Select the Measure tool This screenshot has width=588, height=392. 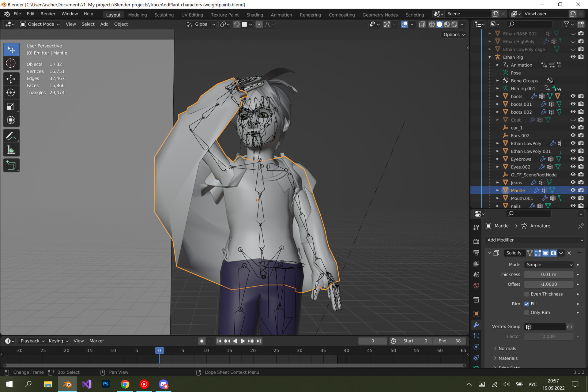(11, 149)
